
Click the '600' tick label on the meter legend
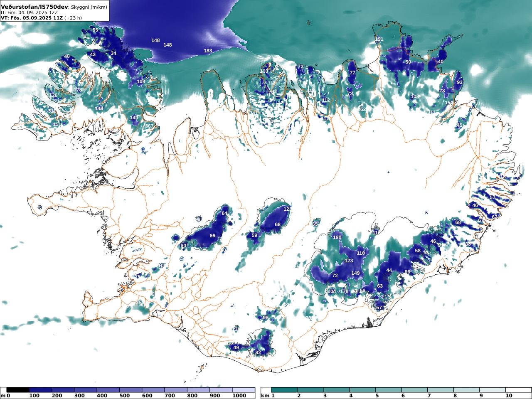coord(147,396)
